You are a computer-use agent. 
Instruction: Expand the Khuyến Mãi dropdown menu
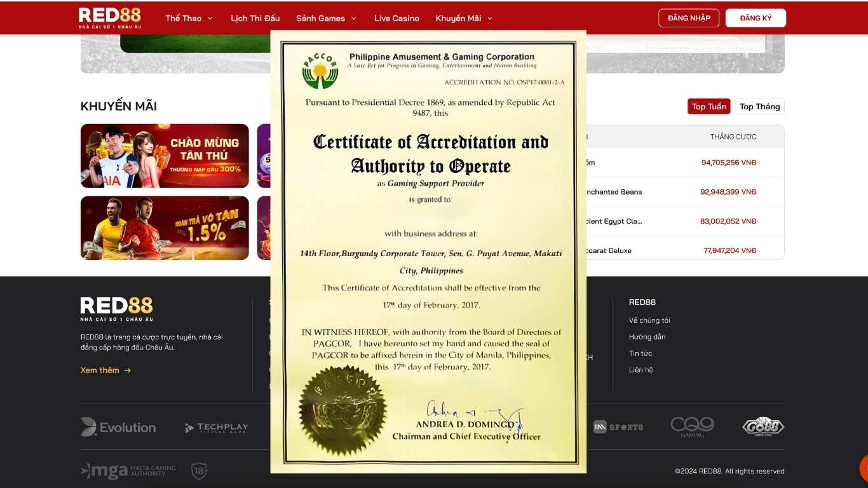pos(464,18)
